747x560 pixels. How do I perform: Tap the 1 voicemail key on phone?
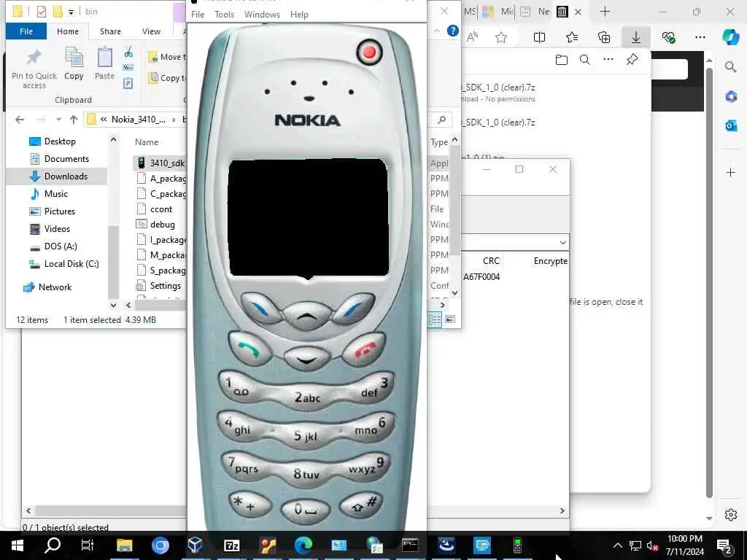coord(241,386)
